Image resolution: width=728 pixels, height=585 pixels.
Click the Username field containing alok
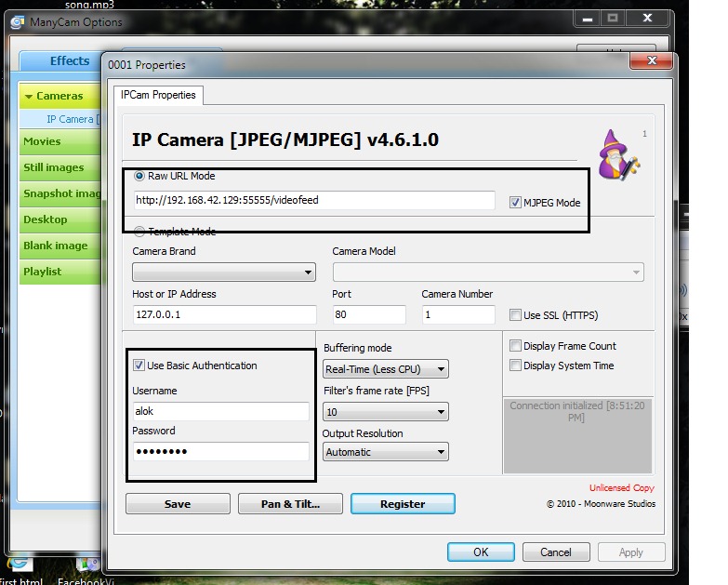click(221, 411)
